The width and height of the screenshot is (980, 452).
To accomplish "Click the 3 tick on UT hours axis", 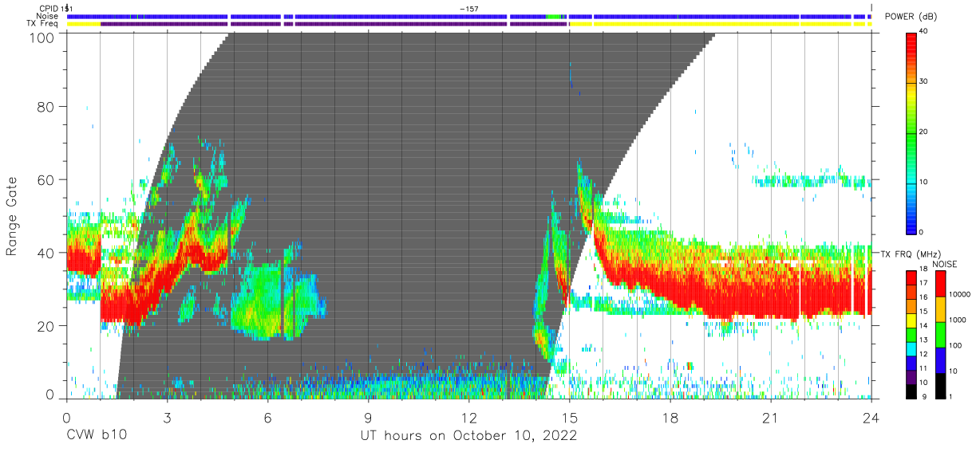I will (167, 417).
